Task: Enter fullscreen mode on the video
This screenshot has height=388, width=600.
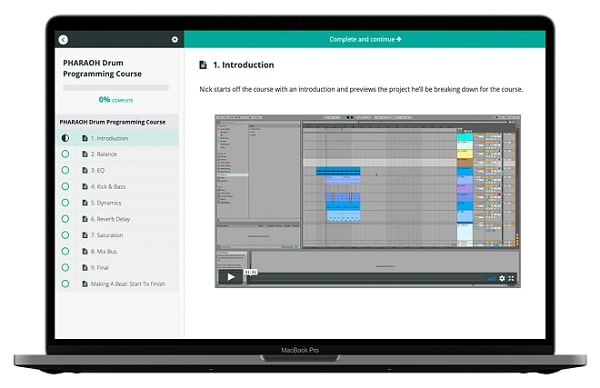Action: (x=511, y=278)
